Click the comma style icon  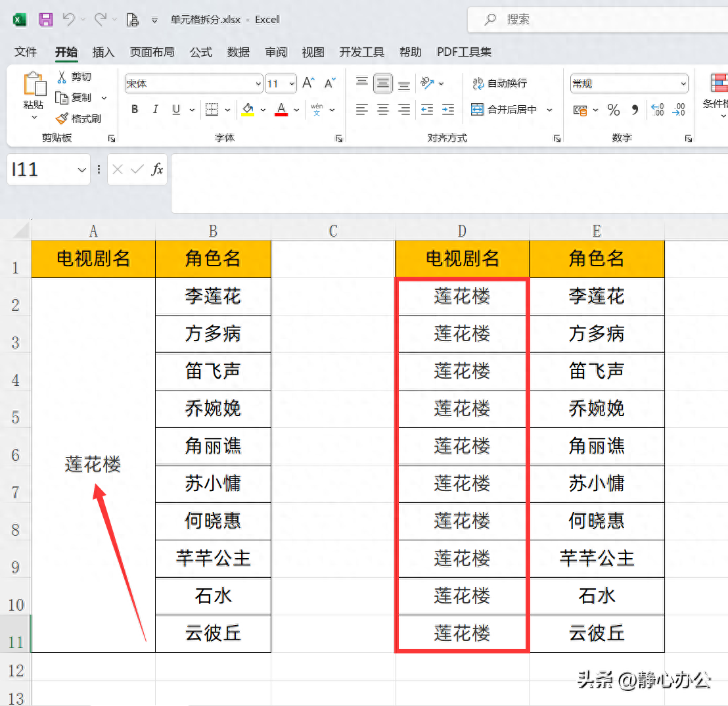(635, 110)
